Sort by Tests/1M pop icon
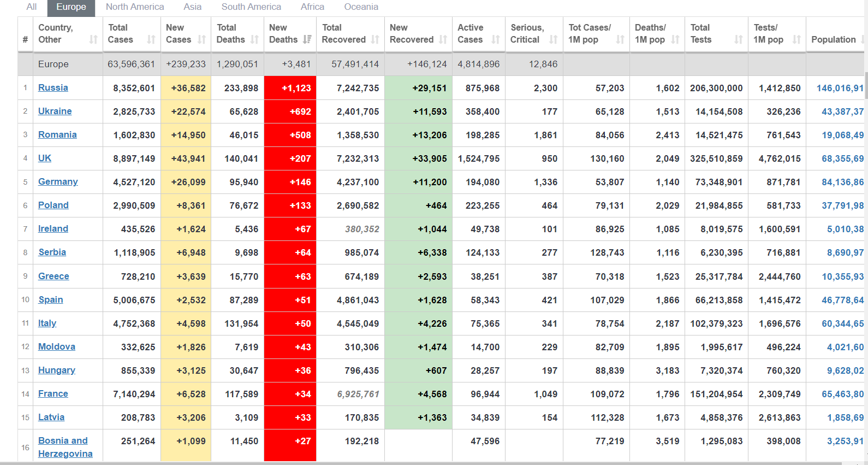This screenshot has width=868, height=465. click(796, 39)
